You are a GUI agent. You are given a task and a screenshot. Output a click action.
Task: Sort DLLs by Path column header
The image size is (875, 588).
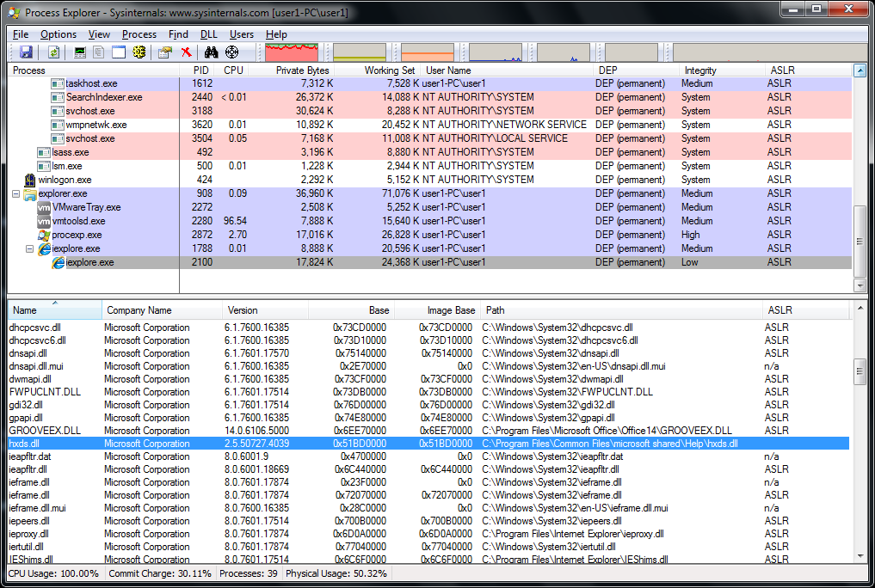point(622,310)
